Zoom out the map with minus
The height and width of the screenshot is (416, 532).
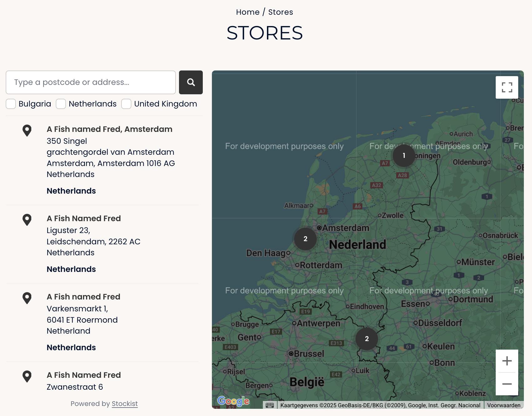click(507, 384)
